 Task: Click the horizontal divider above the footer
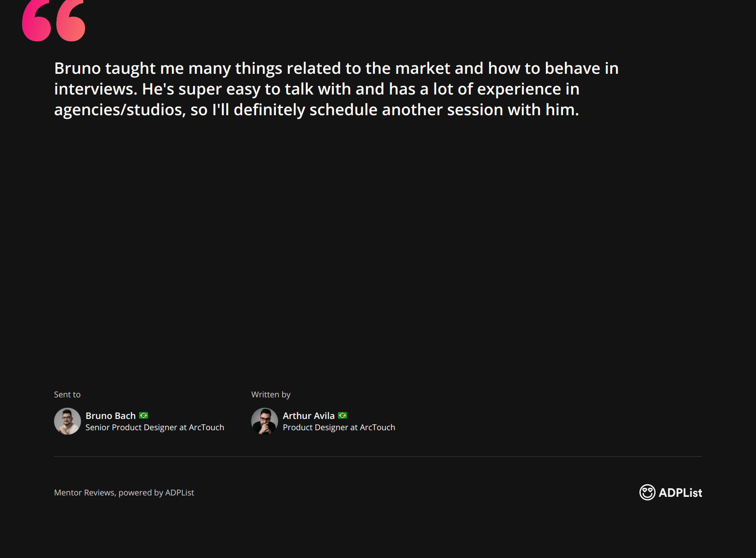[378, 457]
